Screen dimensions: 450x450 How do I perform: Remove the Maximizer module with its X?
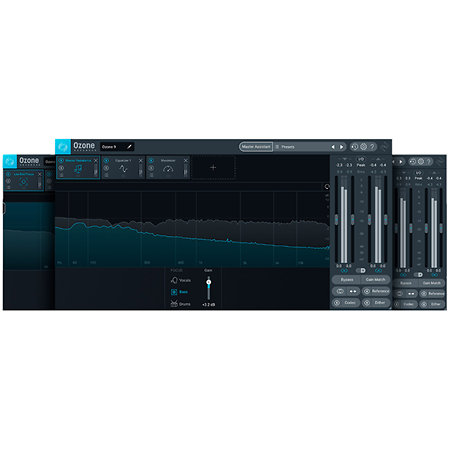click(186, 161)
